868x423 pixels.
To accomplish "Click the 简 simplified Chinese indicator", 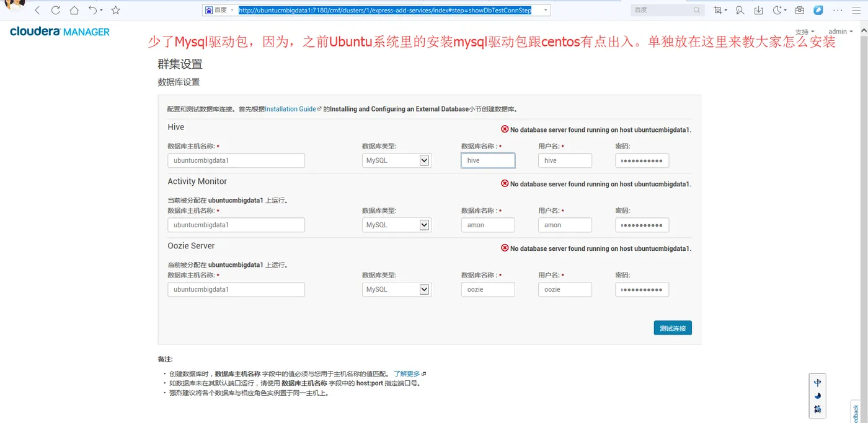I will click(x=818, y=409).
